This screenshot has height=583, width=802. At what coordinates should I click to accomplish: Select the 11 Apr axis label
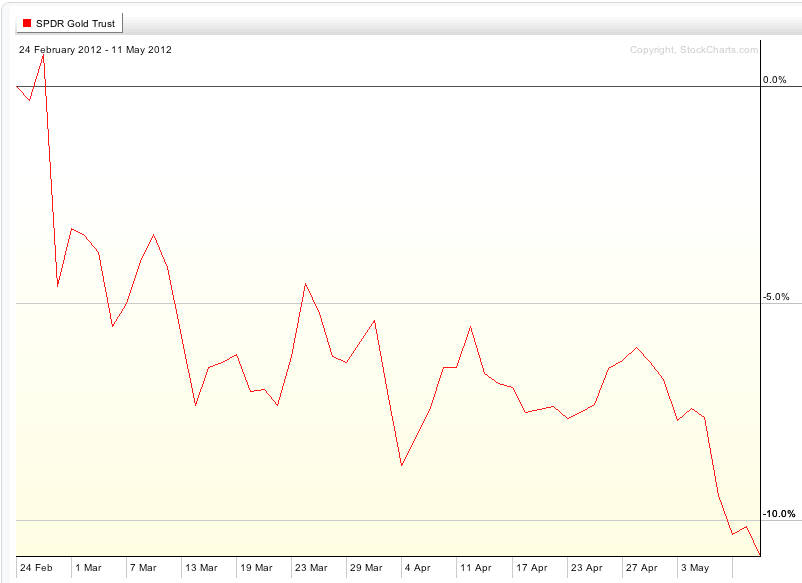point(477,565)
